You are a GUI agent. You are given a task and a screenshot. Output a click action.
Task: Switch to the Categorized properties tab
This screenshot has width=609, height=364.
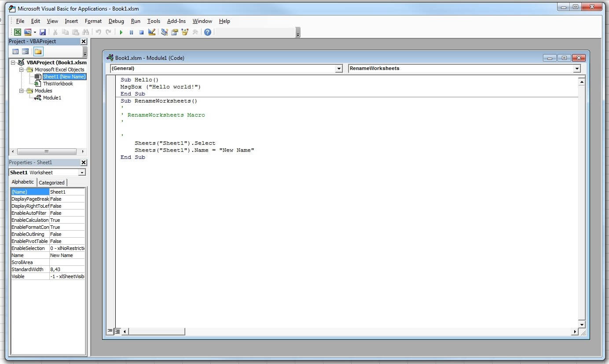coord(51,183)
